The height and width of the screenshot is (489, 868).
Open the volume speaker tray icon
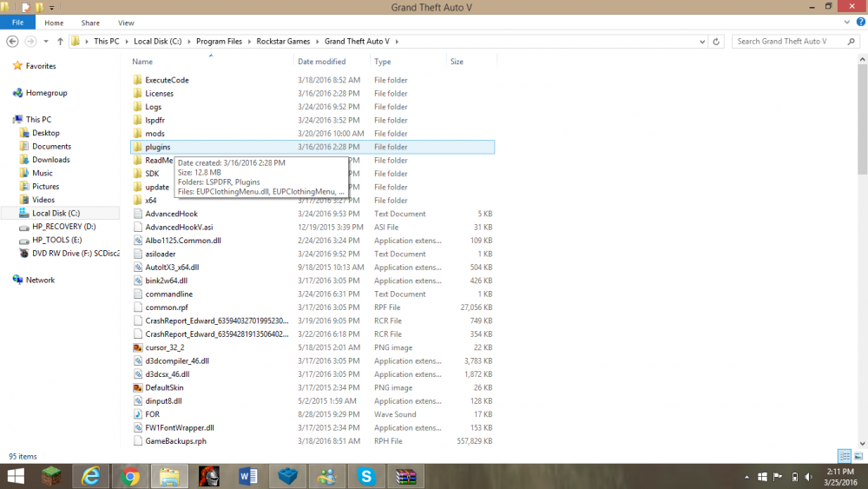pos(809,477)
